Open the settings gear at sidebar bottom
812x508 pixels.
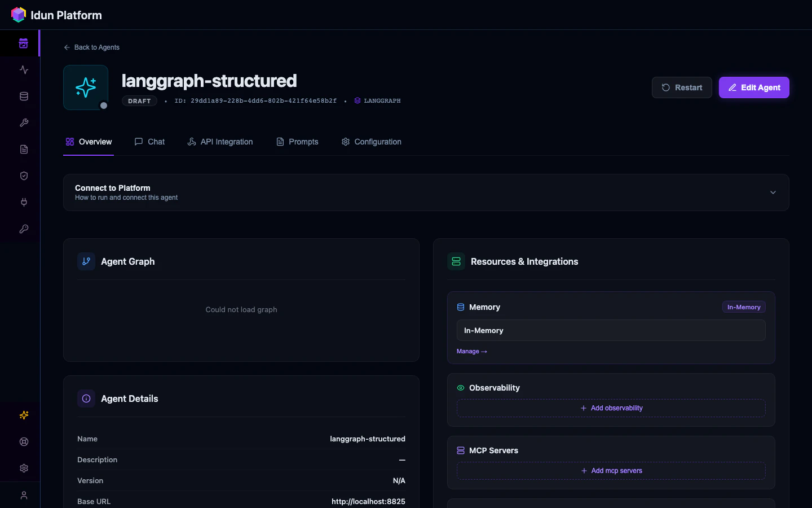click(23, 468)
